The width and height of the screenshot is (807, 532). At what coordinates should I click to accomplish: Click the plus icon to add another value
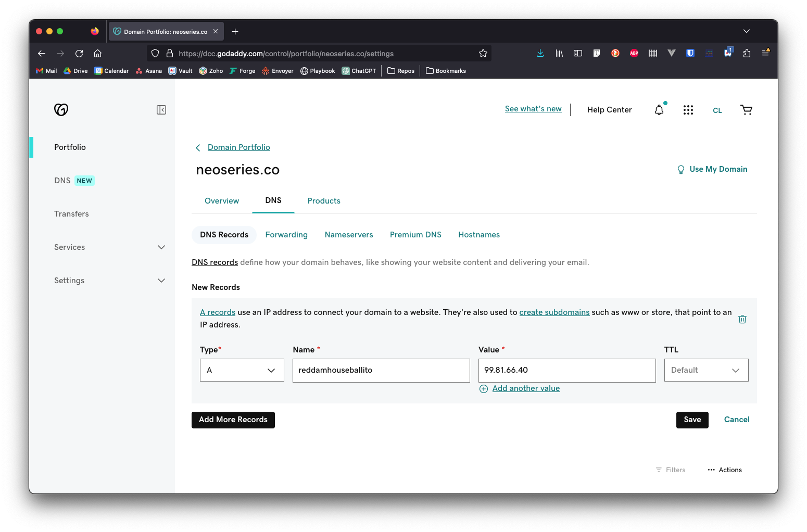[484, 389]
